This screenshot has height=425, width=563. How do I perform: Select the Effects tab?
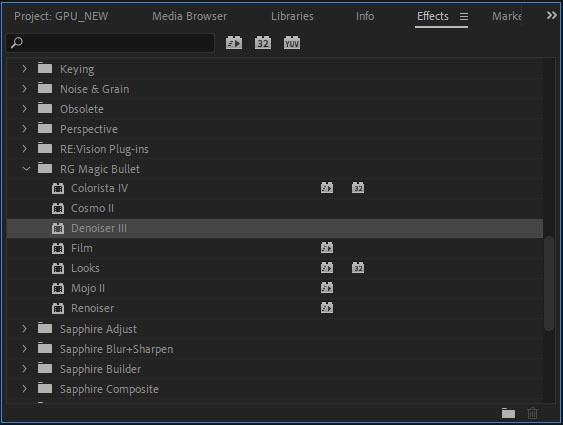click(x=433, y=16)
